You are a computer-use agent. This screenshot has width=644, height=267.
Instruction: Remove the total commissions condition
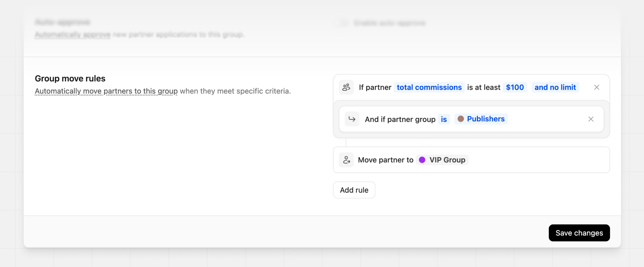point(597,87)
